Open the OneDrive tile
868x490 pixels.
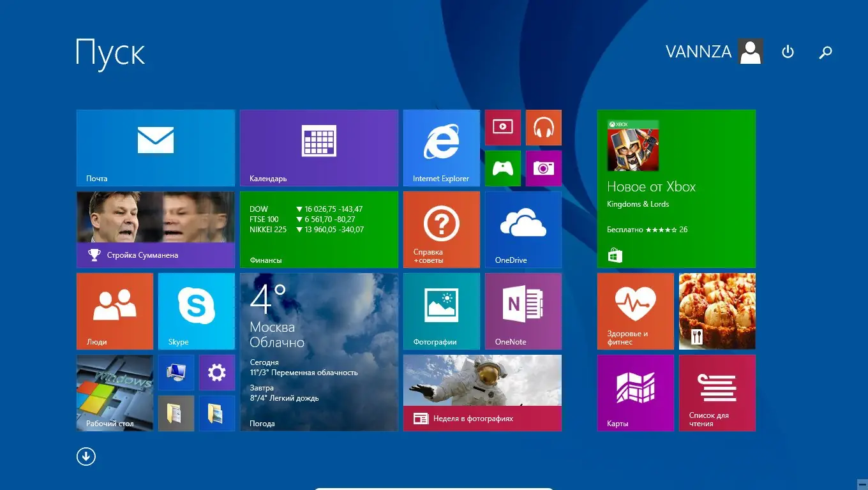pyautogui.click(x=523, y=228)
